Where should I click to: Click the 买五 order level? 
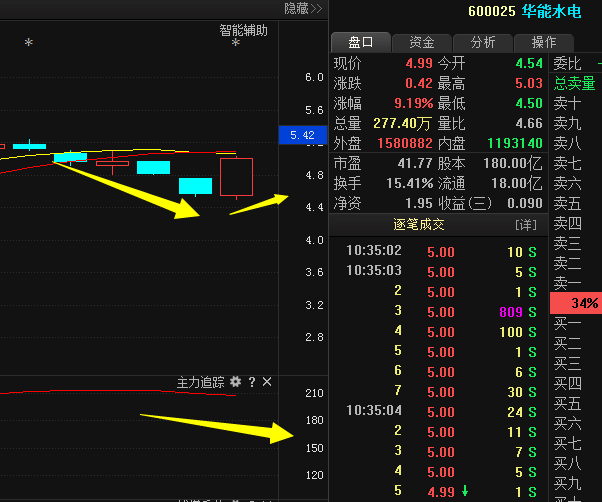pos(567,403)
